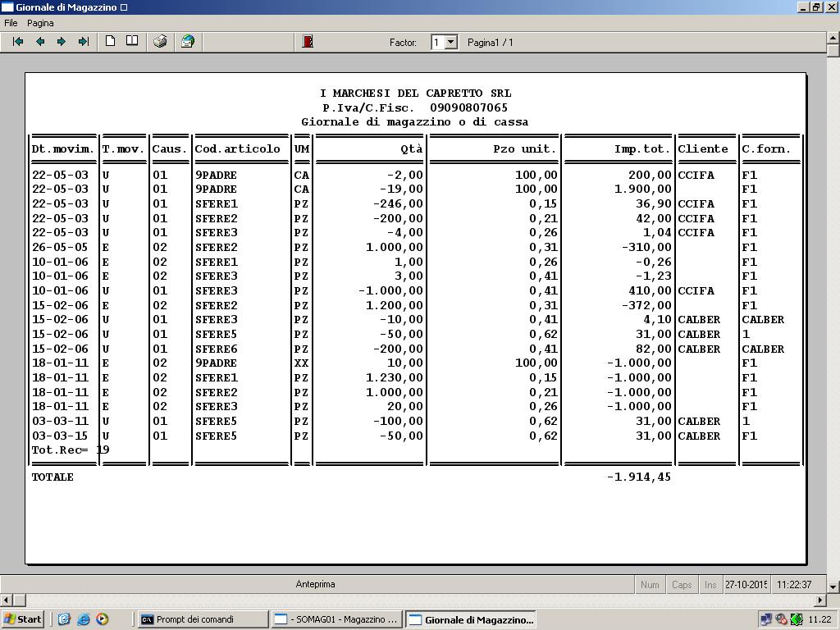Print the report with printer icon
Screen dimensions: 840x630
point(160,41)
